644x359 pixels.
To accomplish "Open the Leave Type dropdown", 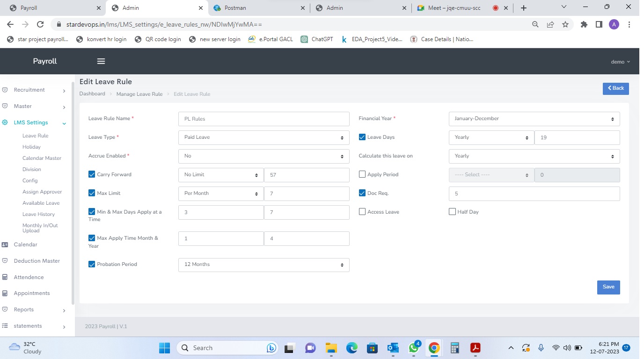I will coord(264,137).
